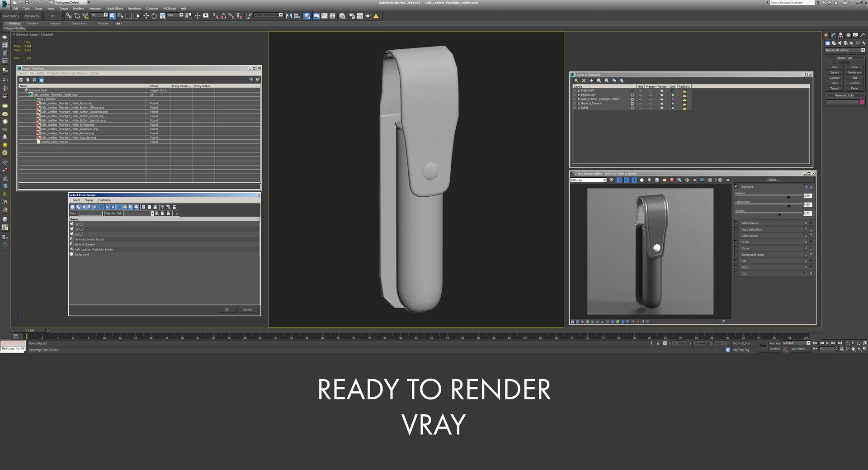Select the Cameras category in Create panel
The image size is (868, 470).
[845, 43]
